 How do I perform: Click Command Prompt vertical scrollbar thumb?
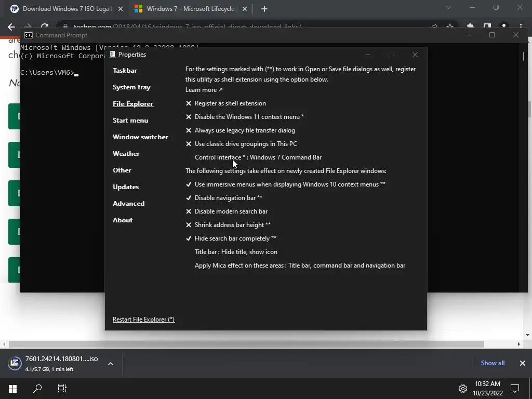(524, 56)
